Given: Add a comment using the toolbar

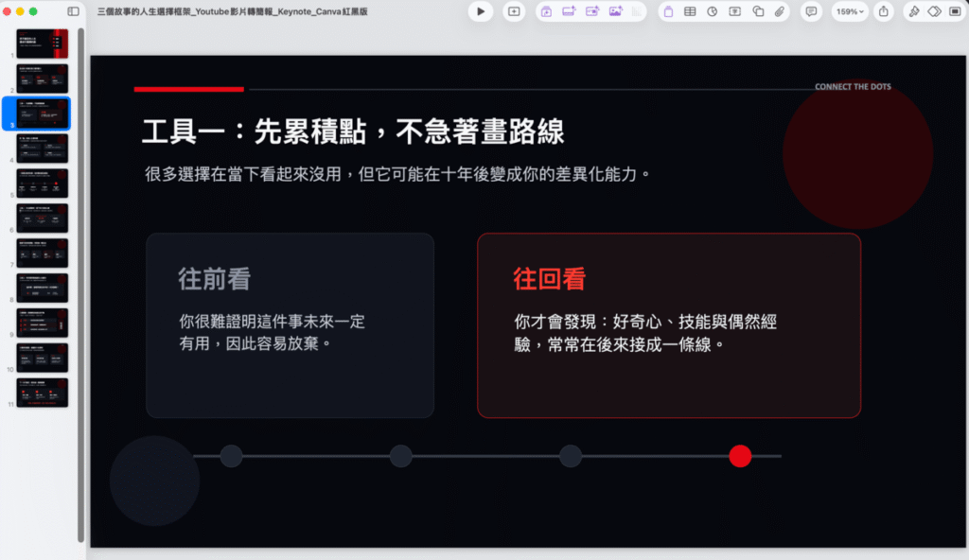Looking at the screenshot, I should [811, 11].
